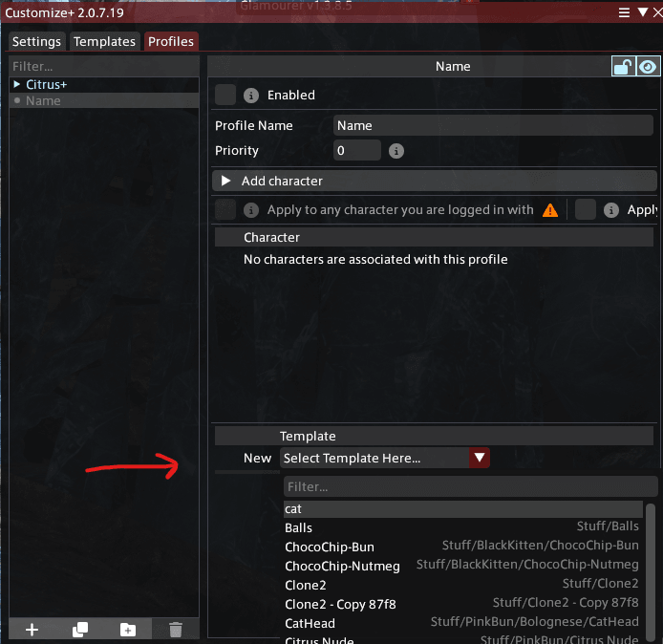Click the unlock padlock icon

tap(623, 66)
